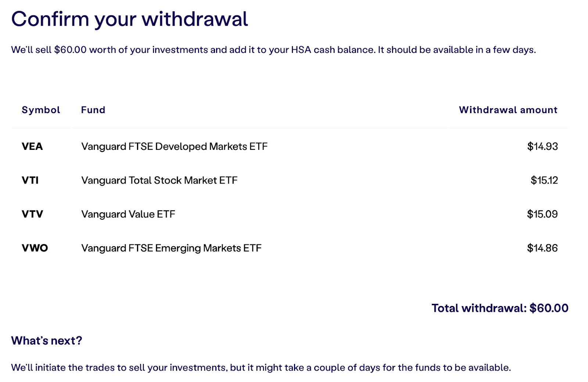Click the Total withdrawal $60.00 text
588x382 pixels.
click(x=500, y=308)
